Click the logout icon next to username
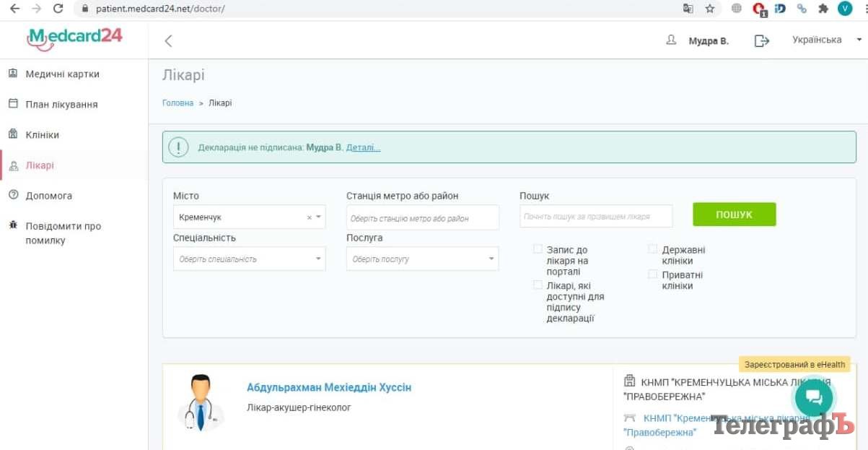This screenshot has width=868, height=450. pyautogui.click(x=761, y=41)
